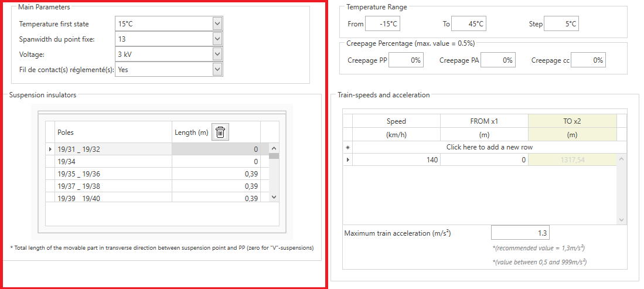The width and height of the screenshot is (644, 289).
Task: Click 'Click here to add a new row'
Action: (x=489, y=147)
